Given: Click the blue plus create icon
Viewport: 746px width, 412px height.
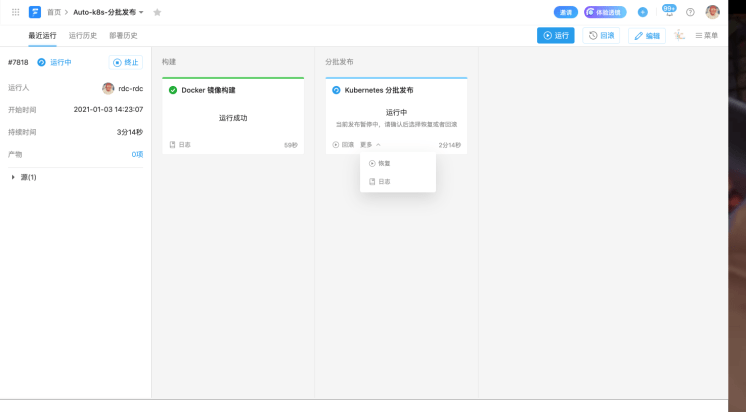Looking at the screenshot, I should coord(643,12).
